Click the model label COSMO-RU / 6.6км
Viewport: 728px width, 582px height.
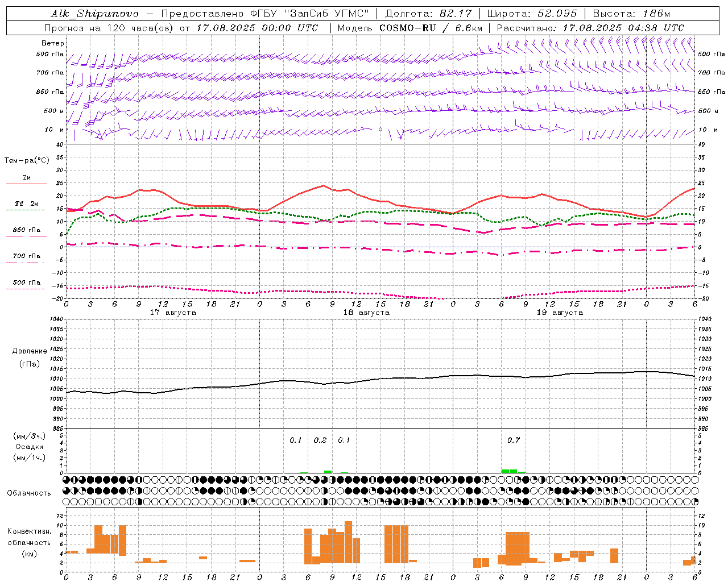[432, 28]
